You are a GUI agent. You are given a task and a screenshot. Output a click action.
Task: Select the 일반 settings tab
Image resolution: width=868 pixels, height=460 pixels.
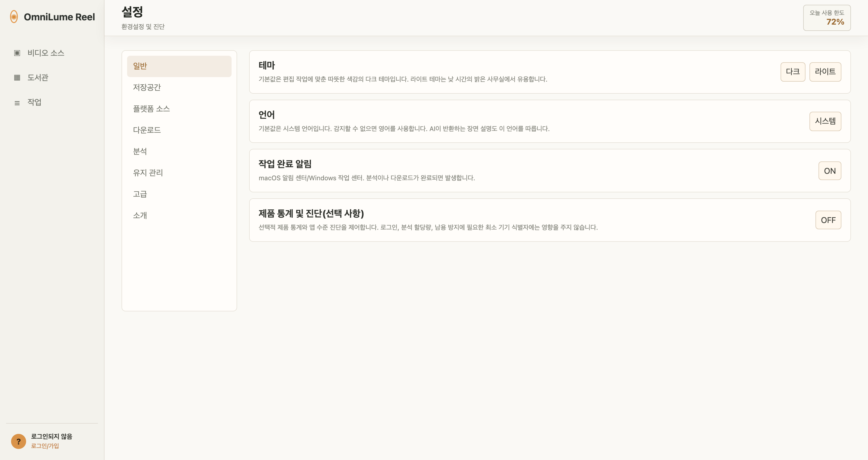(179, 66)
